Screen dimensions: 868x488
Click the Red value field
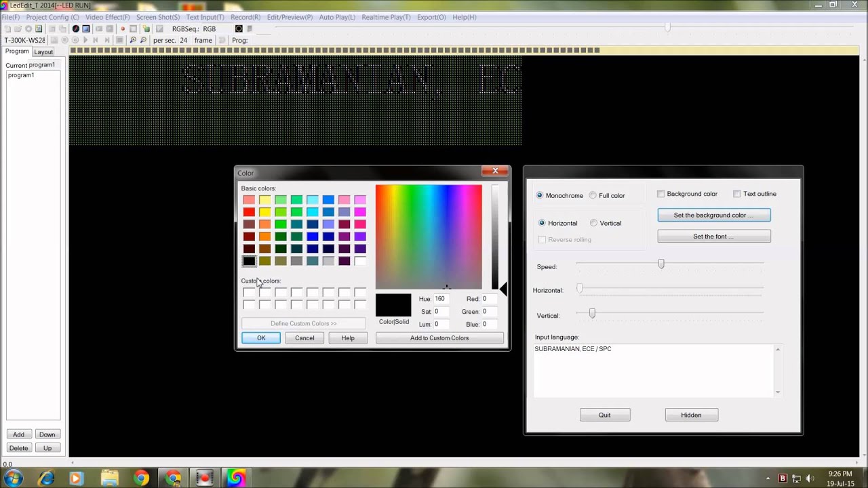(x=488, y=299)
